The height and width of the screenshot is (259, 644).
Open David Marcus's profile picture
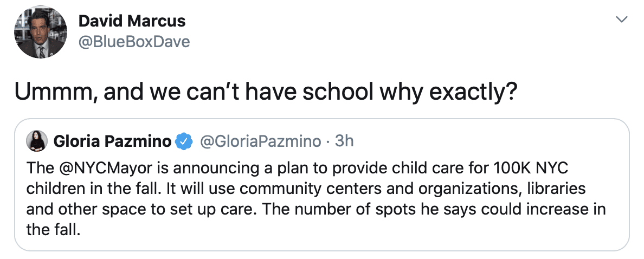[x=41, y=32]
